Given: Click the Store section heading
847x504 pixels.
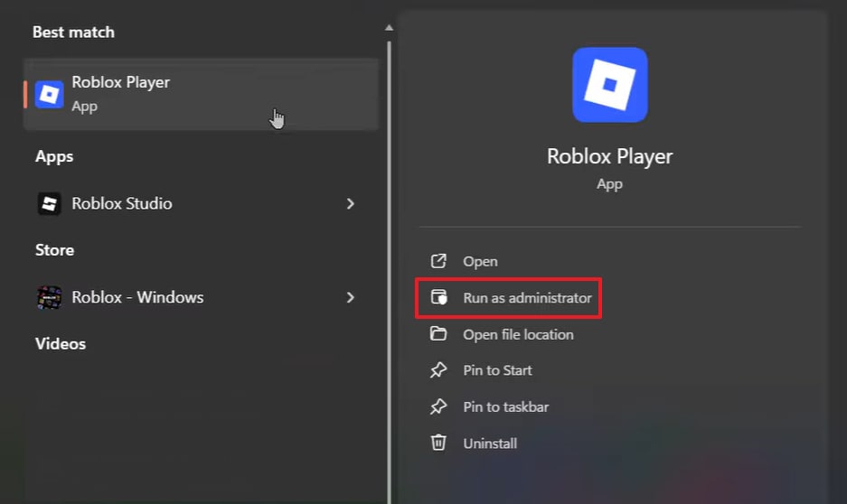Looking at the screenshot, I should coord(54,250).
